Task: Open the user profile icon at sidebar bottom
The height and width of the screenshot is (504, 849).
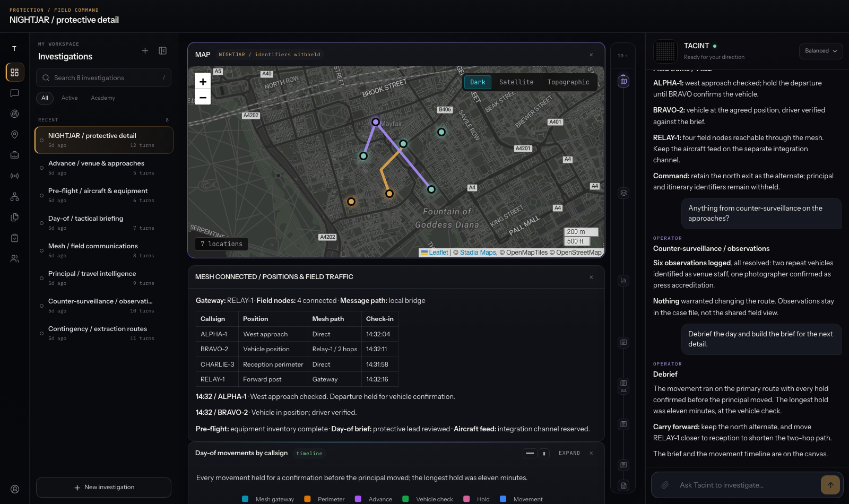Action: coord(15,489)
